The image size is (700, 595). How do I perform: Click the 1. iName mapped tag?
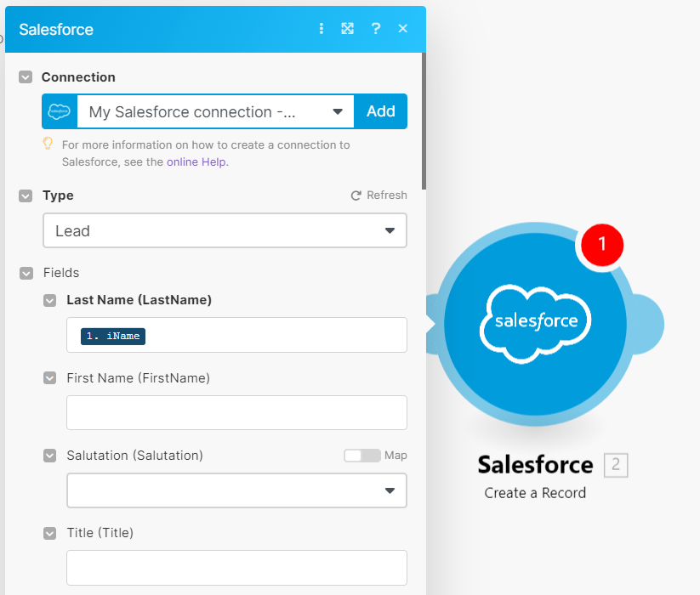click(113, 336)
